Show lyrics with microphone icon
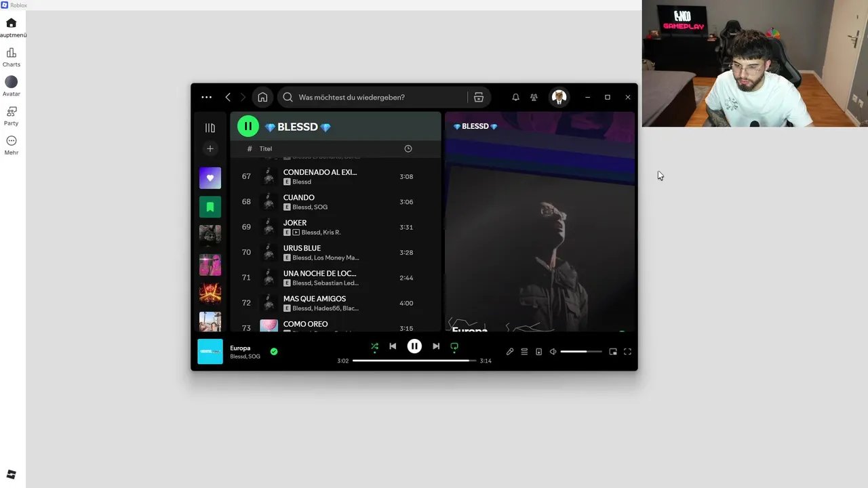Viewport: 868px width, 488px height. coord(510,352)
